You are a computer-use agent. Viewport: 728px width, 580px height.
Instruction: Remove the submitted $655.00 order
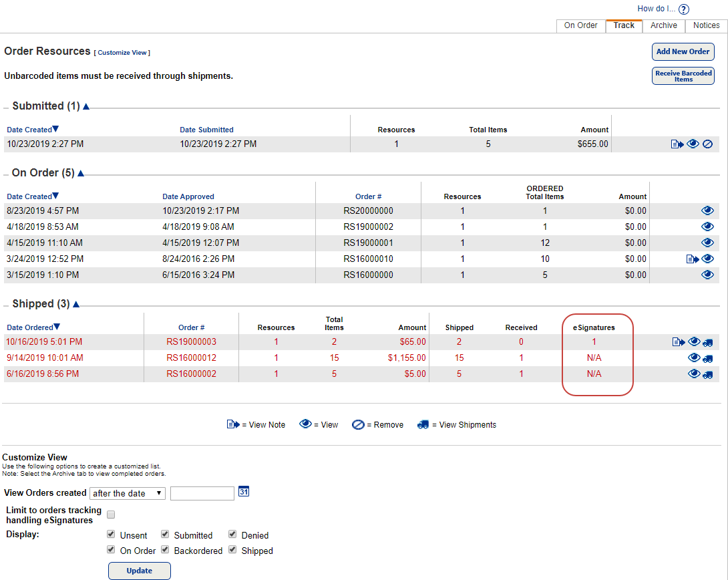pos(707,144)
